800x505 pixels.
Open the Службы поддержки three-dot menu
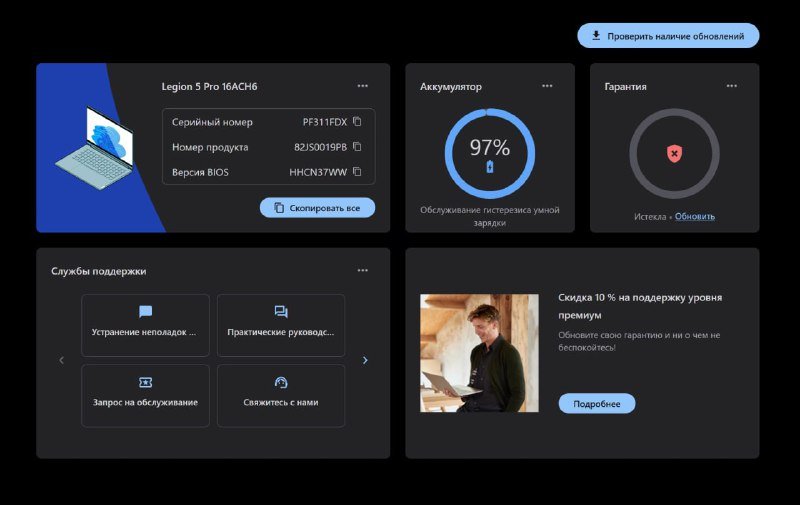(362, 270)
